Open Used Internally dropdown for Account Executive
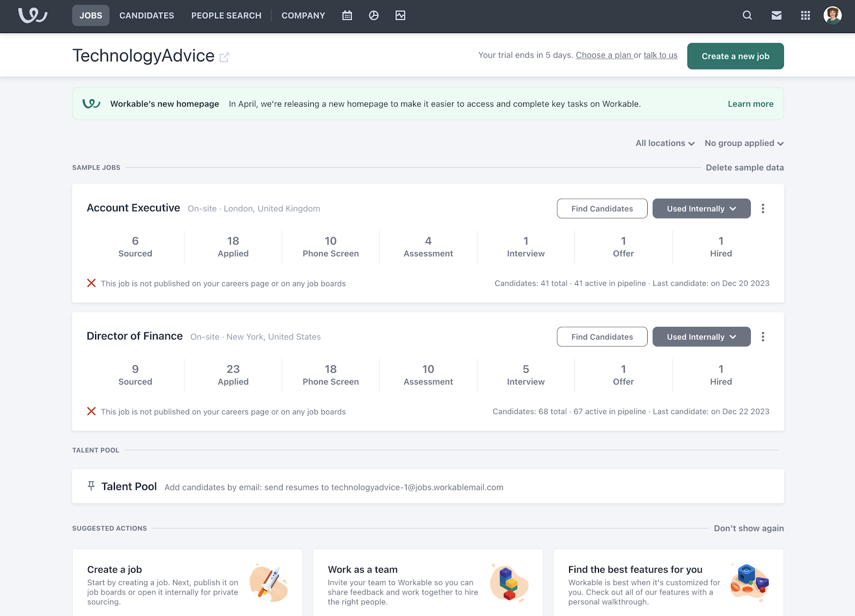The image size is (855, 616). point(702,208)
